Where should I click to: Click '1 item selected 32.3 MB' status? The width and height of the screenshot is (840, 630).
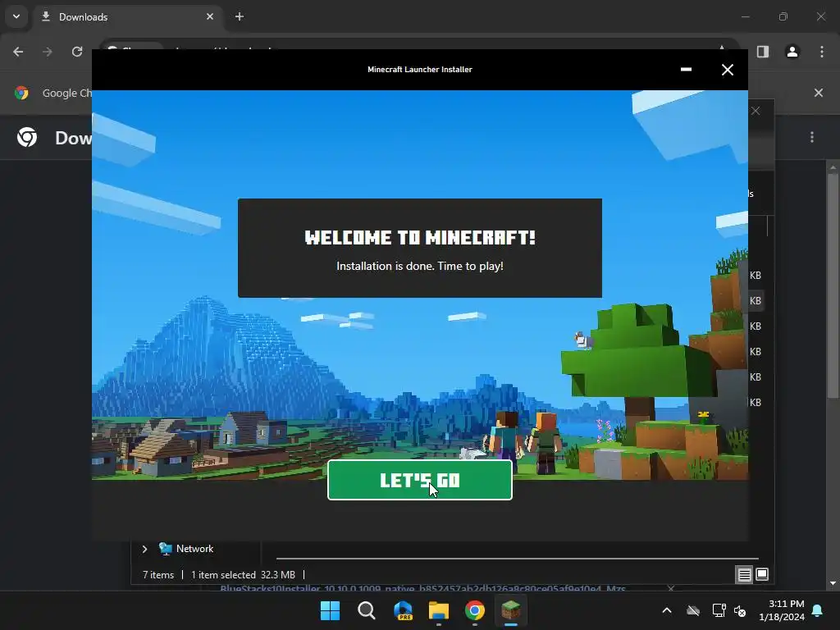243,575
